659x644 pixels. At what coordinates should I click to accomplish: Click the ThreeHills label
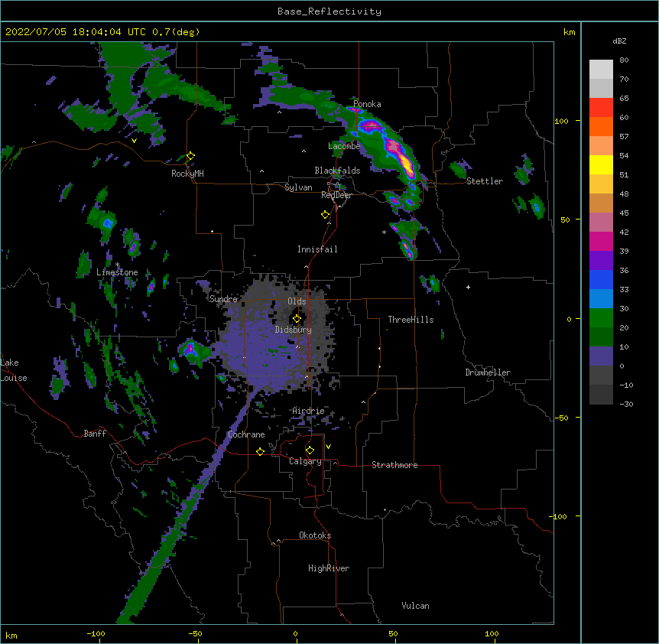411,320
